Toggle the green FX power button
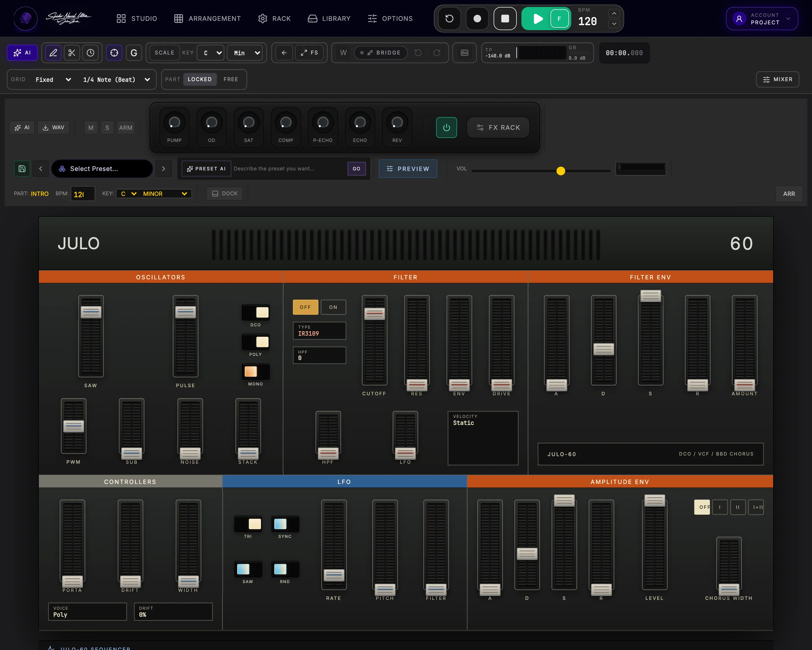The width and height of the screenshot is (812, 650). tap(446, 128)
